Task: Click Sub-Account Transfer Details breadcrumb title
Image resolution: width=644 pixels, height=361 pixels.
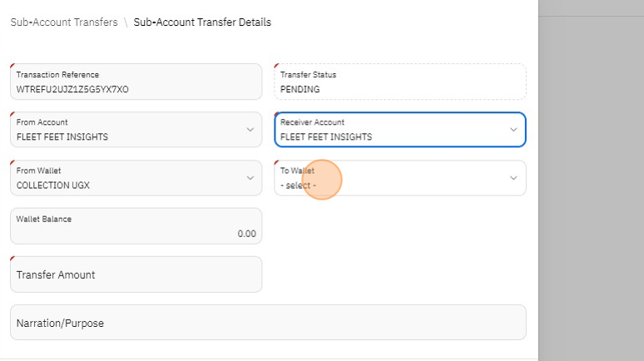Action: click(202, 22)
